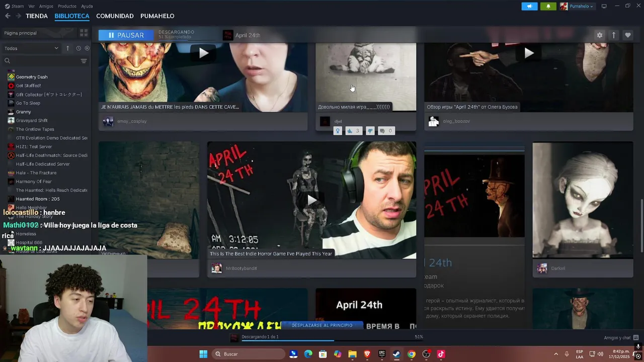Click the scroll-to-top arrow icon in the game header
Image resolution: width=644 pixels, height=362 pixels.
coord(614,35)
